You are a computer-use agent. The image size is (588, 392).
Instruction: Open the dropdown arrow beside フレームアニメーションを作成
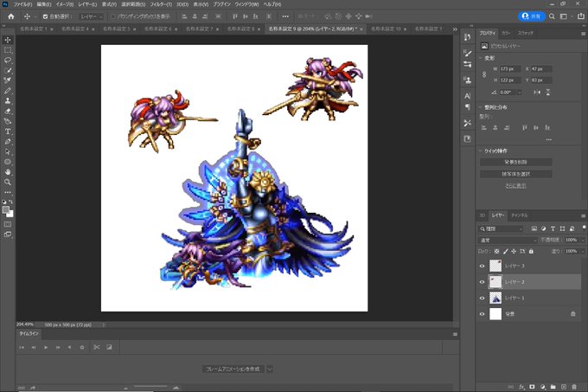270,368
